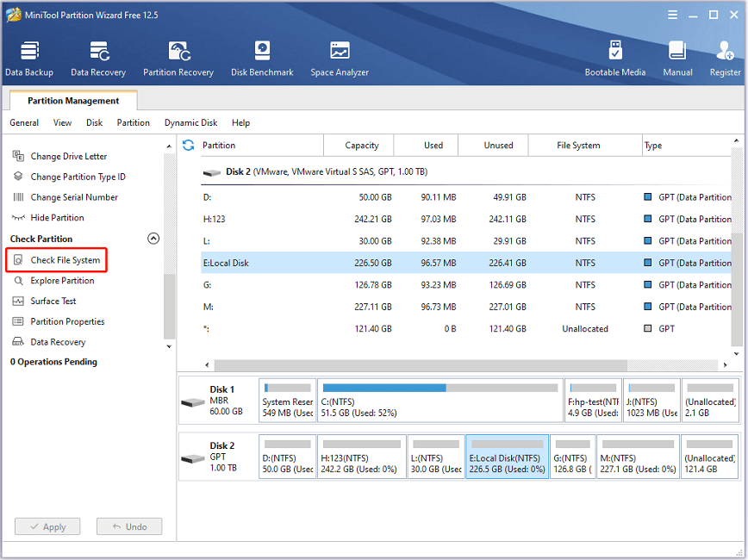Run Check File System from sidebar
Viewport: 748px width, 560px height.
57,260
